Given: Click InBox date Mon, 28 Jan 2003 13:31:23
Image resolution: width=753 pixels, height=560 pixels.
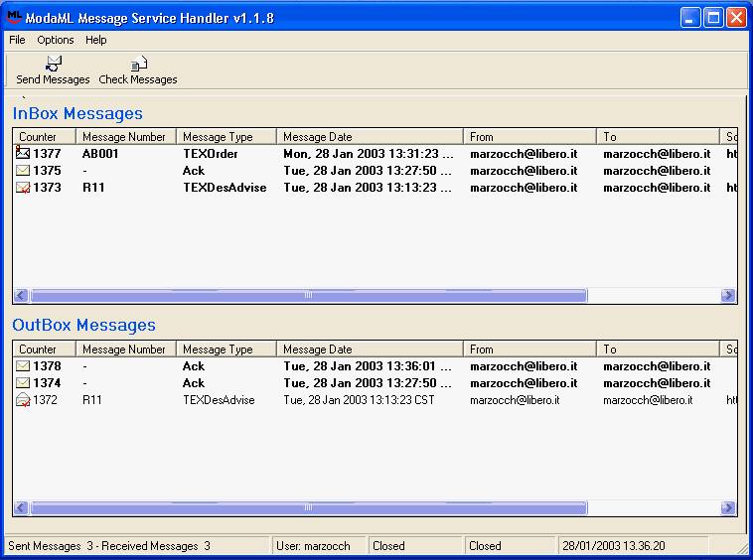Looking at the screenshot, I should (x=368, y=154).
